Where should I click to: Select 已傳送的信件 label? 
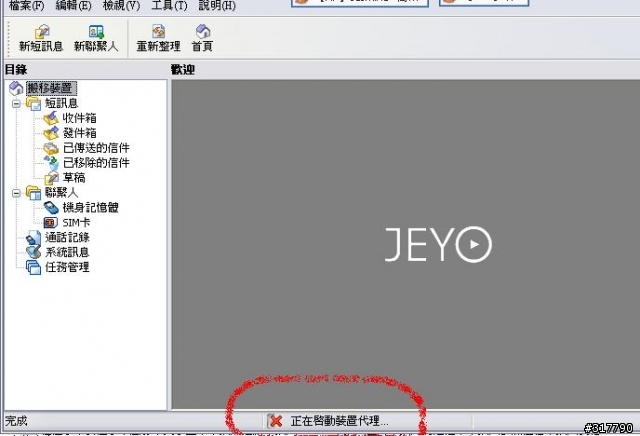(x=96, y=148)
